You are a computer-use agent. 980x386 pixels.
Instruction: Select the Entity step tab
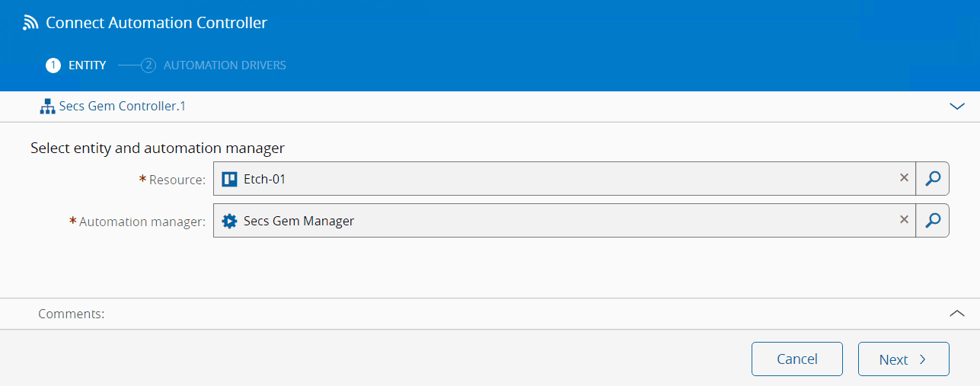coord(87,65)
